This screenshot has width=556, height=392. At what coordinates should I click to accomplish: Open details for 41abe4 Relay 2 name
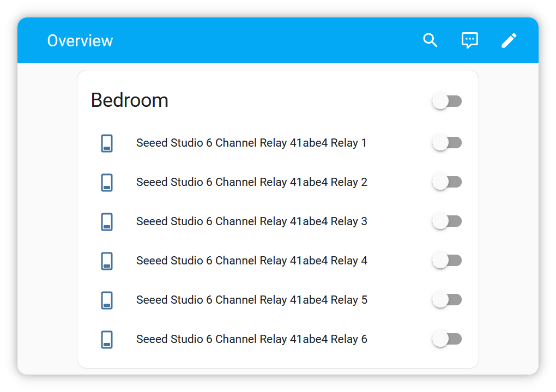(x=252, y=182)
